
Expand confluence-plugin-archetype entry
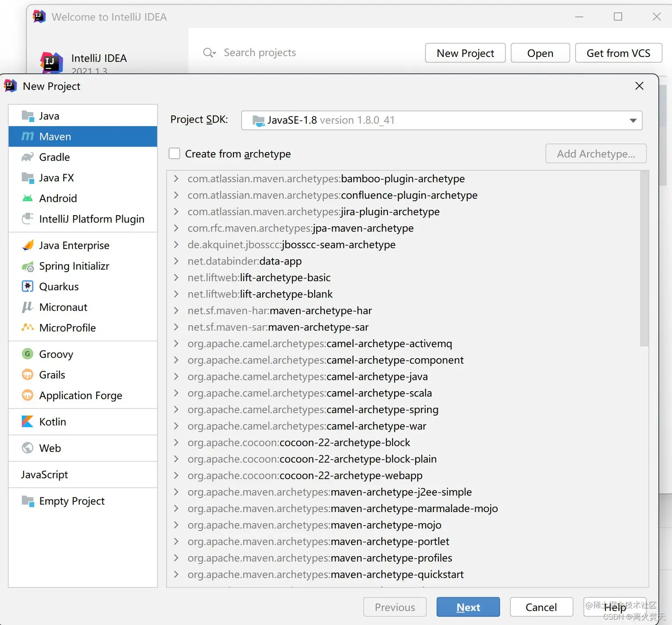(x=176, y=195)
